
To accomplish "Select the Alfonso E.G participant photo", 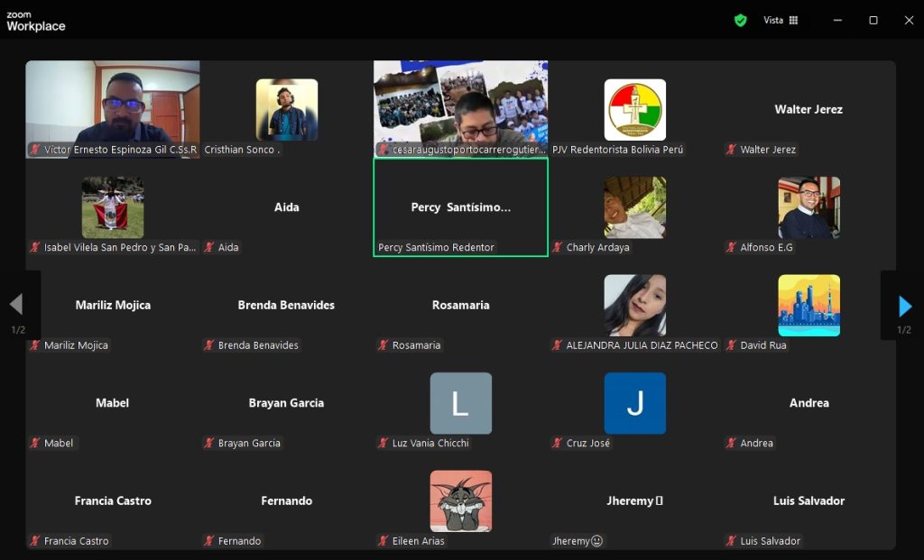I will 808,207.
